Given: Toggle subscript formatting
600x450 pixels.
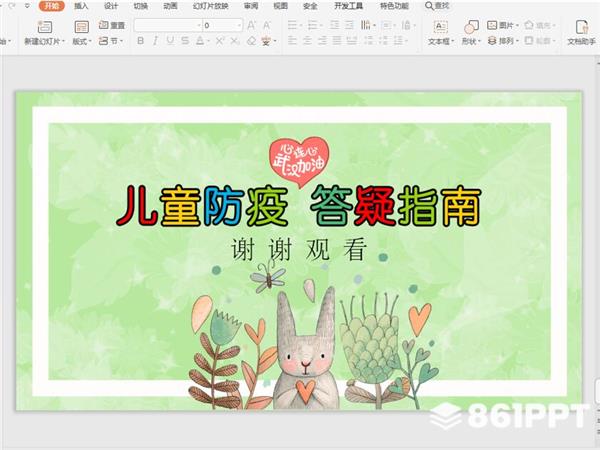Looking at the screenshot, I should pos(235,41).
